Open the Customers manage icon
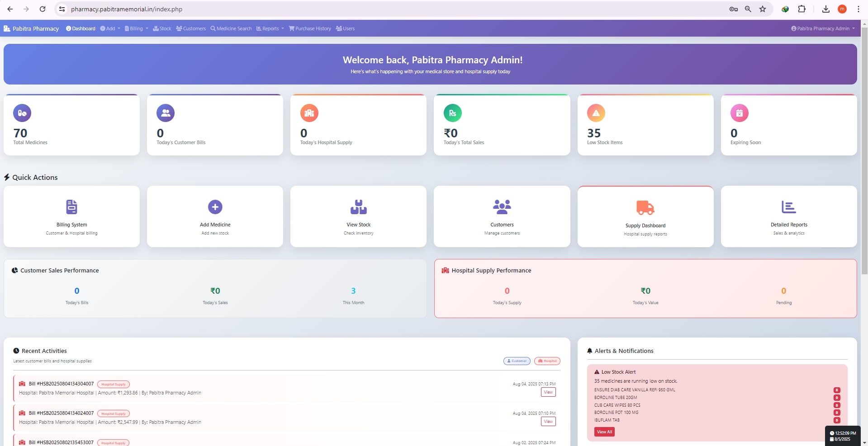 click(502, 207)
